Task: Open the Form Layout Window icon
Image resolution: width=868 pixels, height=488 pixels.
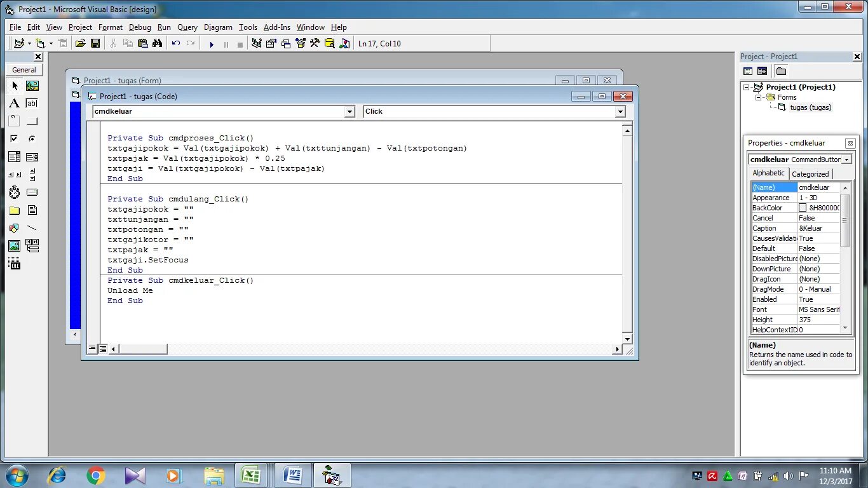Action: click(286, 43)
